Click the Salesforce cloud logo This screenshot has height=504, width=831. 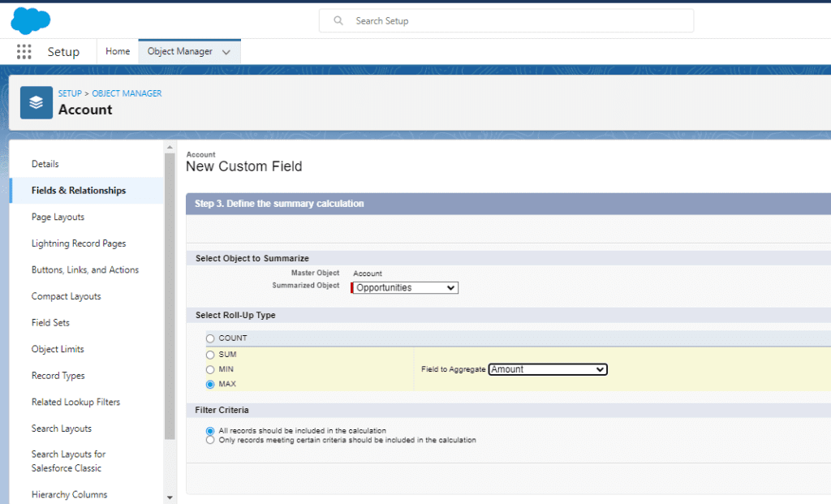point(31,20)
